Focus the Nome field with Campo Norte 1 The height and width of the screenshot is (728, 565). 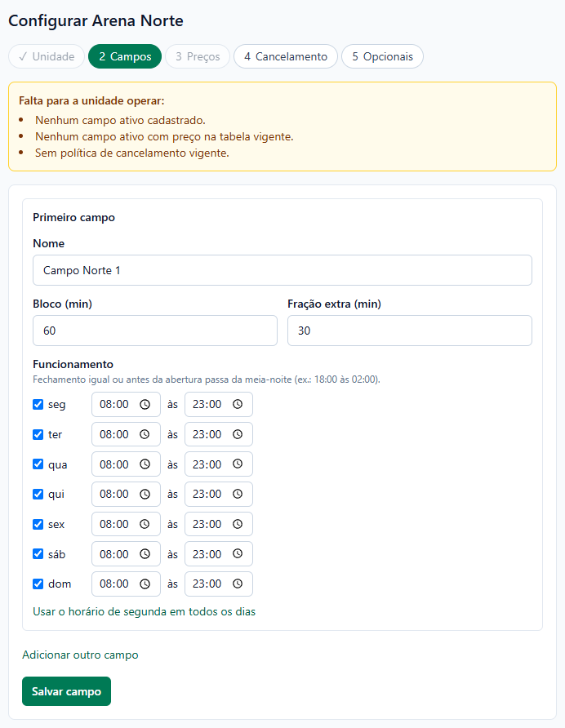point(282,270)
